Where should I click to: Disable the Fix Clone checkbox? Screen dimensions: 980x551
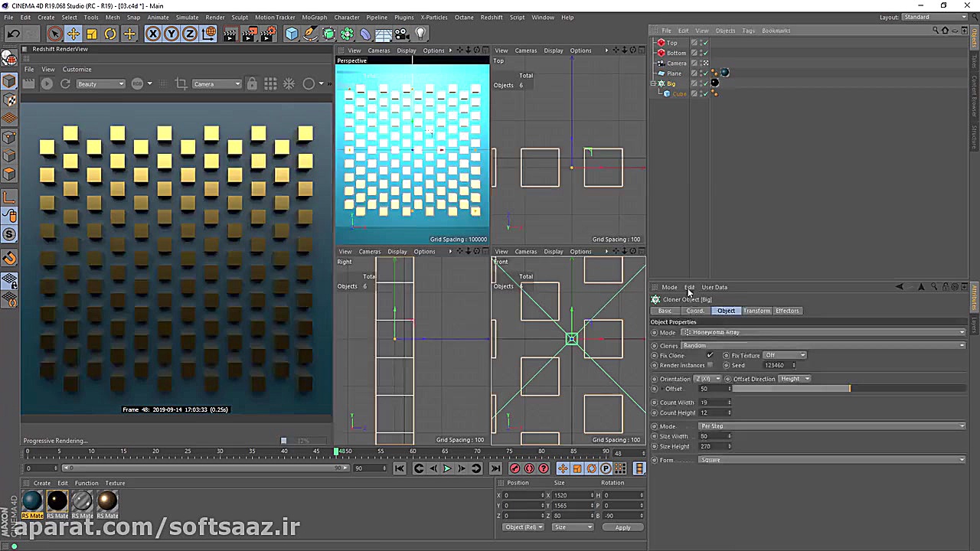710,355
